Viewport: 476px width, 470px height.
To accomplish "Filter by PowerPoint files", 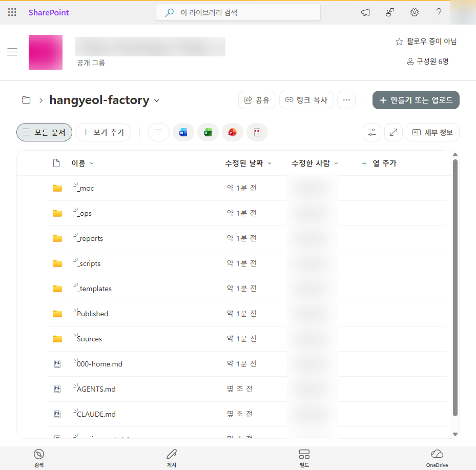I will [x=233, y=132].
